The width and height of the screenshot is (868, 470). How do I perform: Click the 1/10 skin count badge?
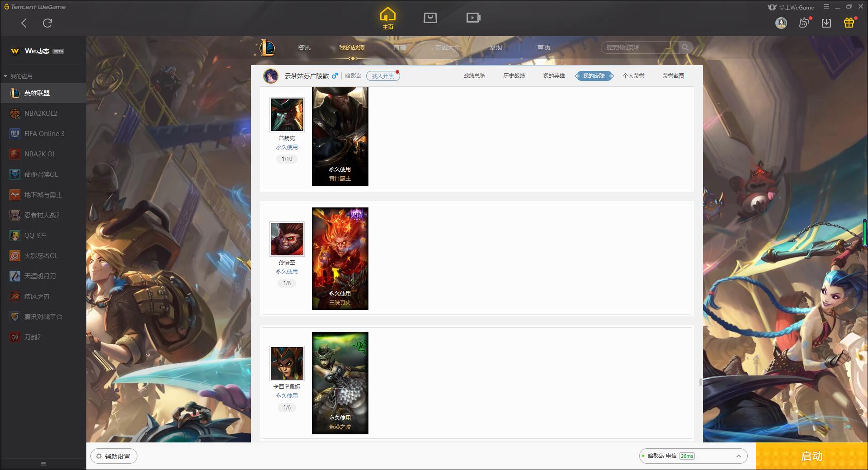287,159
